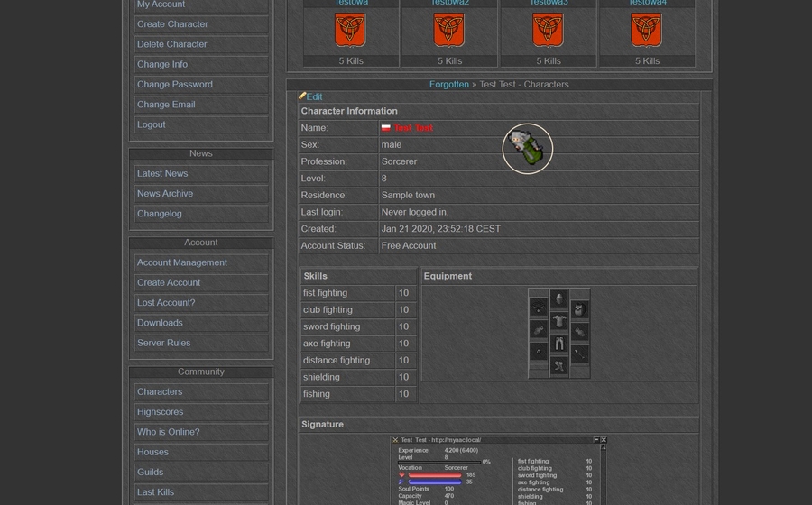Click the Testowa2 guild crest emblem
812x505 pixels.
tap(449, 31)
